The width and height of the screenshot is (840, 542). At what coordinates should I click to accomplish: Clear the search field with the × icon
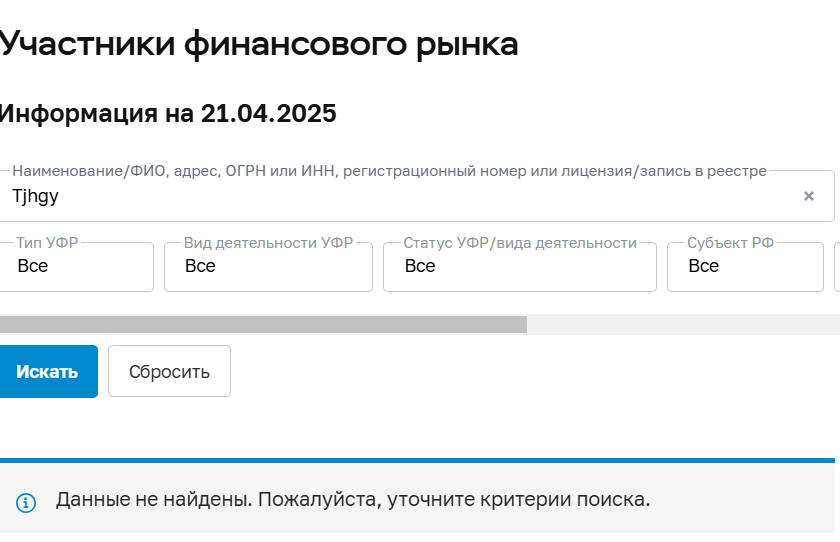click(x=809, y=196)
